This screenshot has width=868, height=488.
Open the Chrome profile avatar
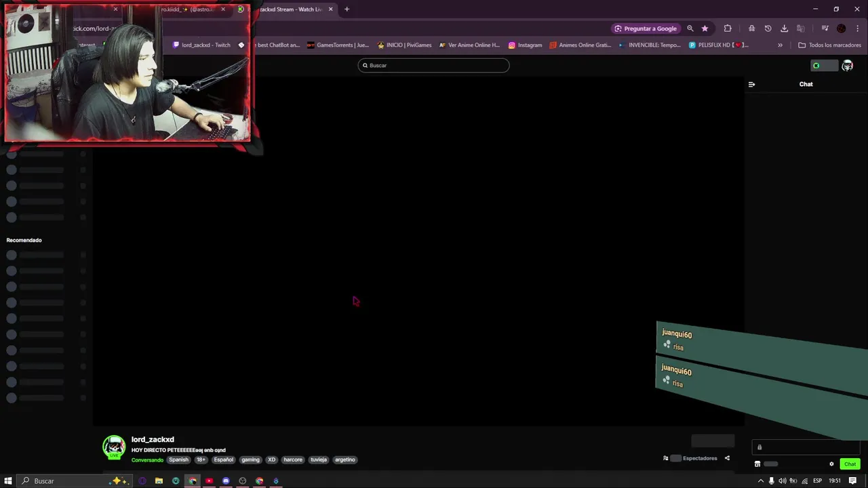click(x=842, y=28)
